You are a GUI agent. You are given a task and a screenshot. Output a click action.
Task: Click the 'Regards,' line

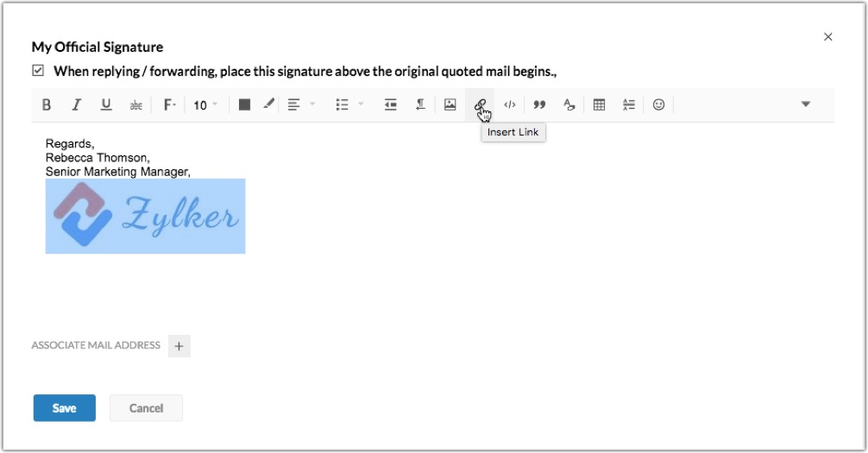[x=70, y=144]
